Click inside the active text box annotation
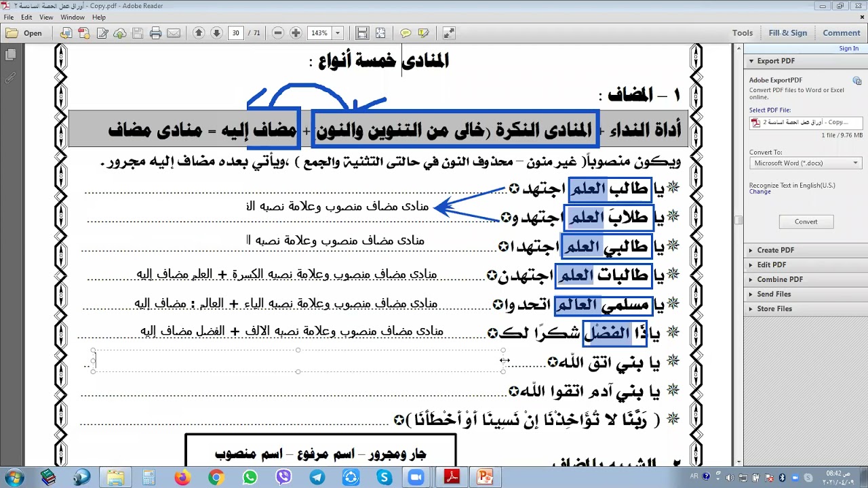This screenshot has width=868, height=488. coord(298,361)
